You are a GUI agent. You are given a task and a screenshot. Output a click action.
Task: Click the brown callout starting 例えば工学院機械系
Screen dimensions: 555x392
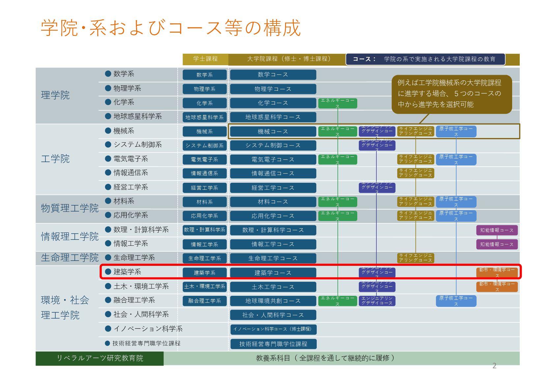click(x=452, y=94)
